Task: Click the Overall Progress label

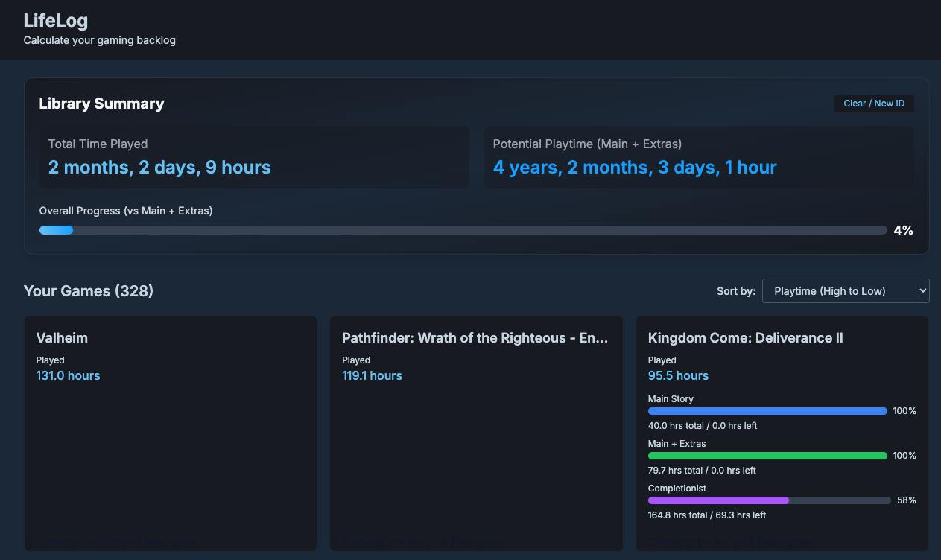Action: point(126,211)
